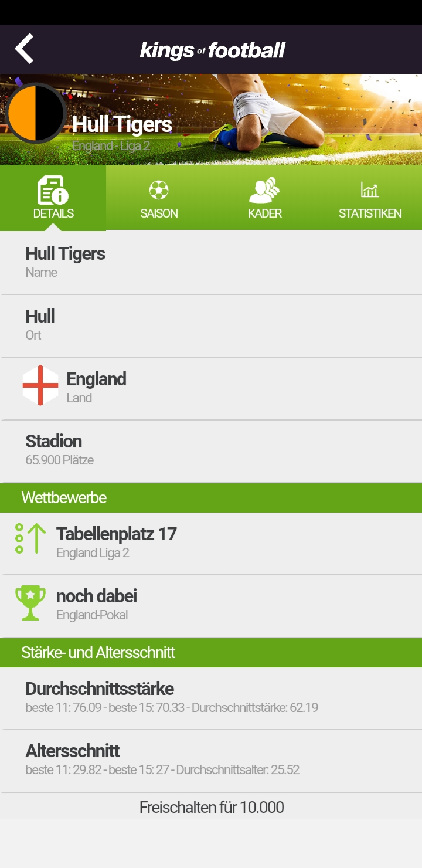The image size is (422, 868).
Task: Switch to the STATISTIKEN tab label
Action: click(370, 213)
